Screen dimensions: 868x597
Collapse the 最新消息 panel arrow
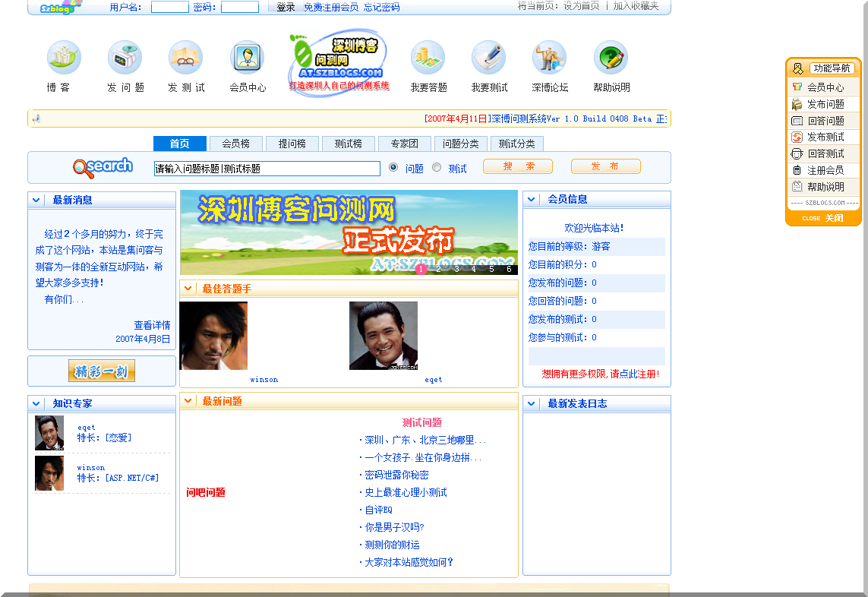(36, 201)
